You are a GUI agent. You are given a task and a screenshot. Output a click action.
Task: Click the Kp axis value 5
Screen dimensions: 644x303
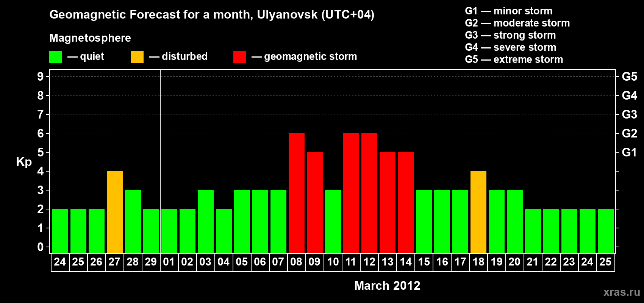(41, 152)
